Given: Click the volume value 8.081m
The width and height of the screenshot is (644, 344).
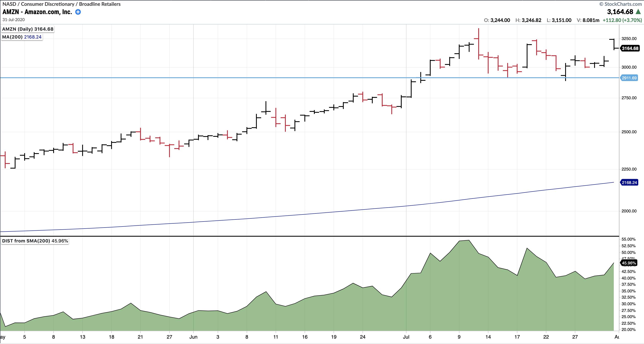Looking at the screenshot, I should (591, 20).
